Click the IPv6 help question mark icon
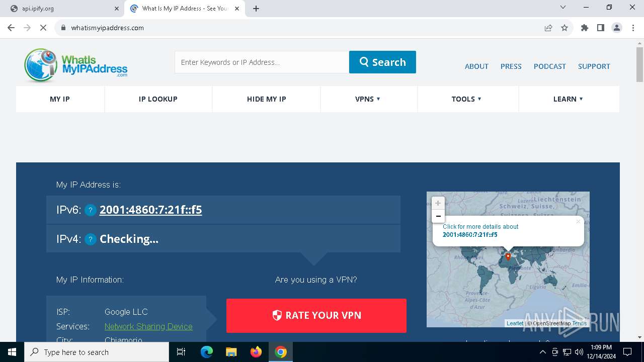The image size is (644, 362). (90, 210)
